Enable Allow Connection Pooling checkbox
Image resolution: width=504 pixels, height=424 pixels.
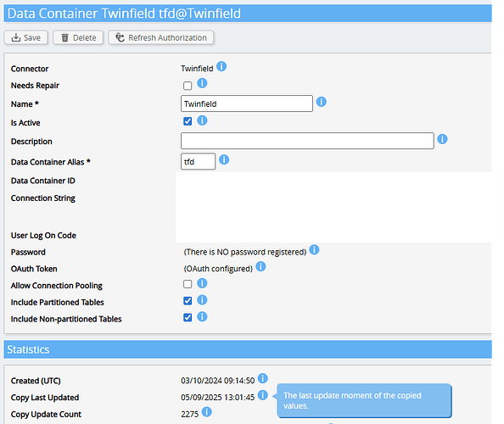click(x=188, y=284)
